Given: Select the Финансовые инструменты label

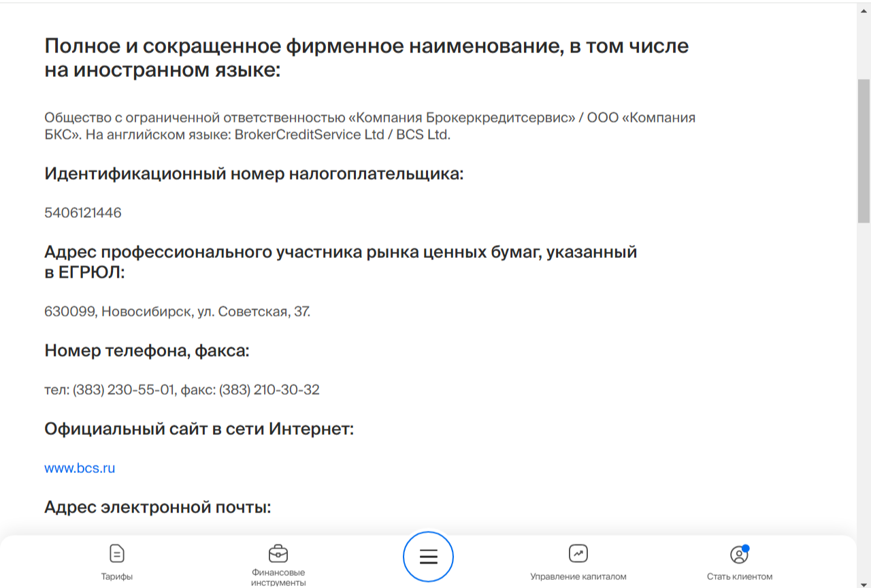Looking at the screenshot, I should coord(278,578).
